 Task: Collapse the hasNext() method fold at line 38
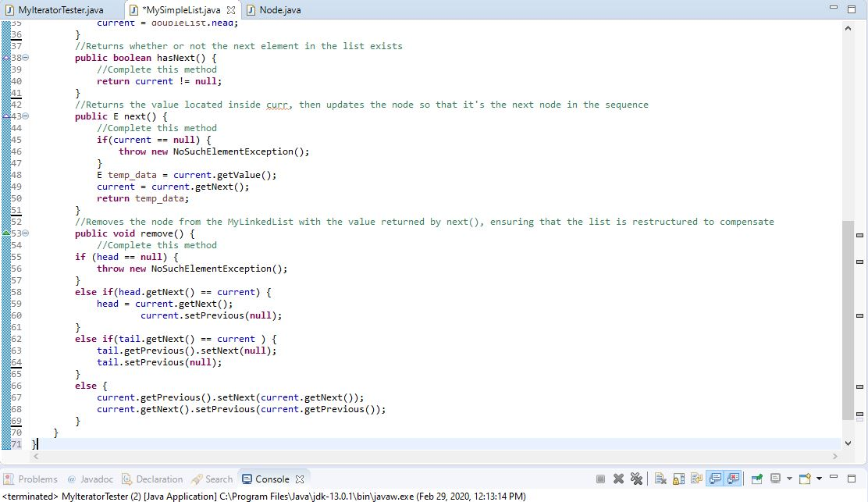[26, 58]
